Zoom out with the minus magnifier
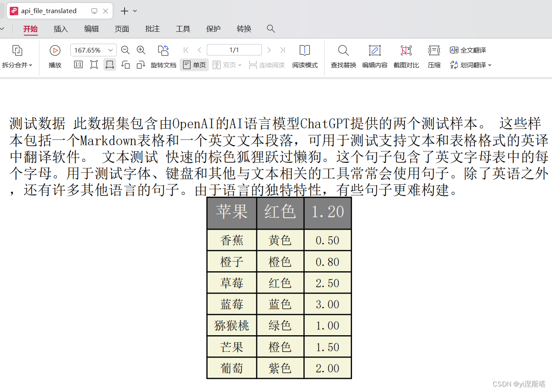Image resolution: width=552 pixels, height=392 pixels. click(125, 50)
